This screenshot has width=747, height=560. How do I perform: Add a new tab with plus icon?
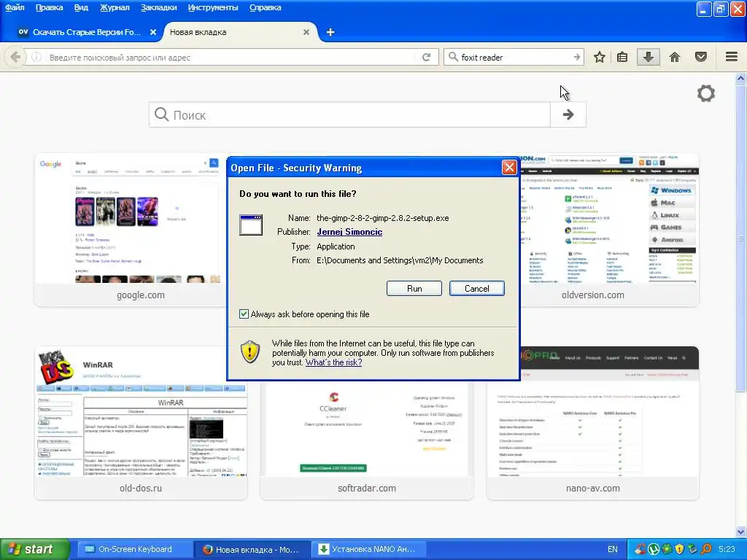point(330,32)
